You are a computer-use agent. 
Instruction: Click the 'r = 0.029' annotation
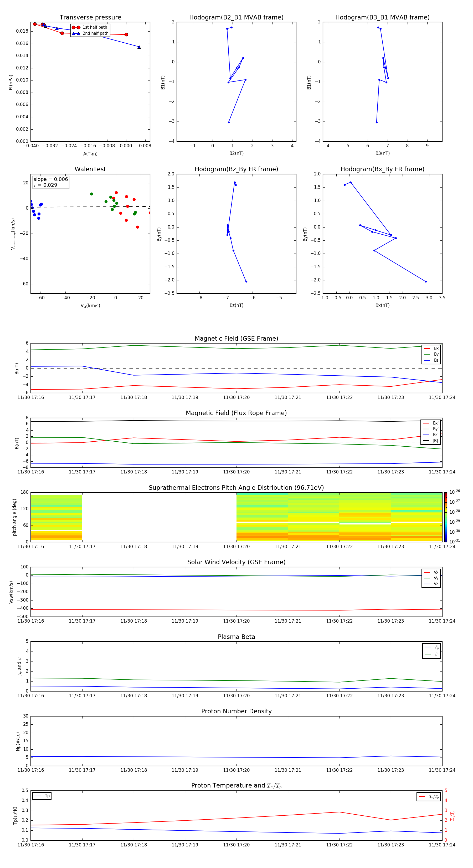click(x=45, y=185)
